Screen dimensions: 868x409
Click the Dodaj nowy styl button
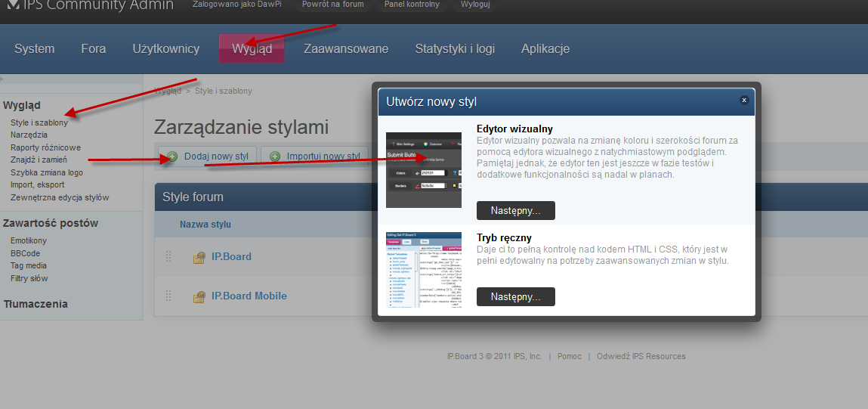208,156
